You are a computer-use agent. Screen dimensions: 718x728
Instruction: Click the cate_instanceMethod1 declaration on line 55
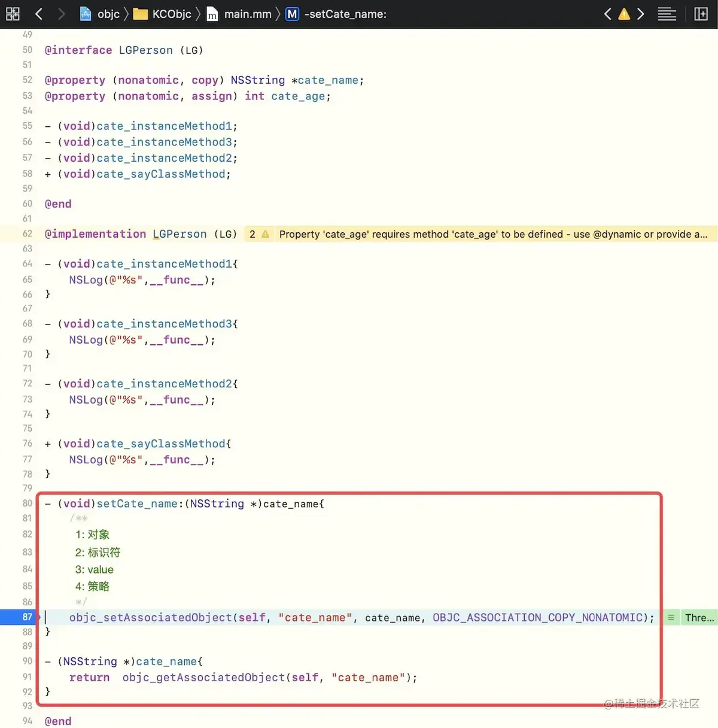[x=141, y=126]
